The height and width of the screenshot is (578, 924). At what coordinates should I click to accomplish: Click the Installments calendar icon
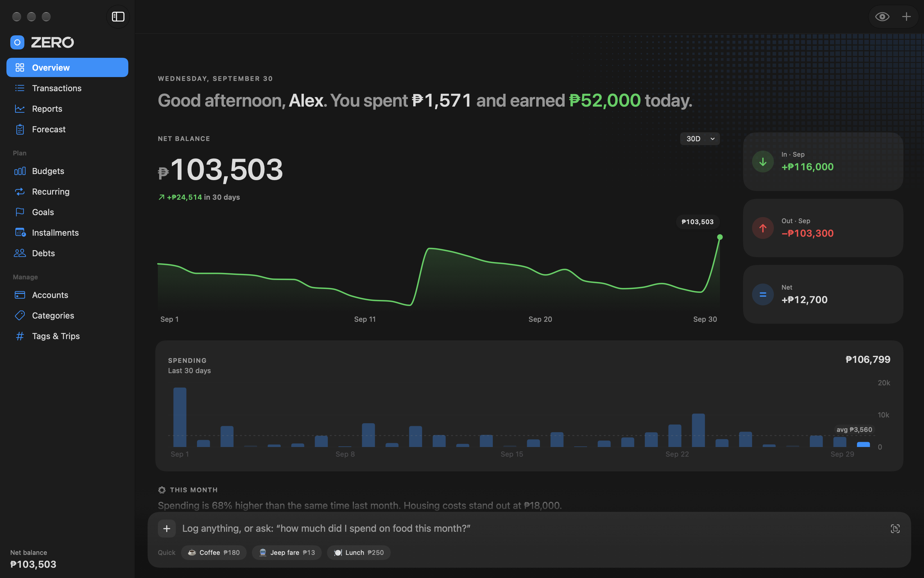pyautogui.click(x=20, y=232)
